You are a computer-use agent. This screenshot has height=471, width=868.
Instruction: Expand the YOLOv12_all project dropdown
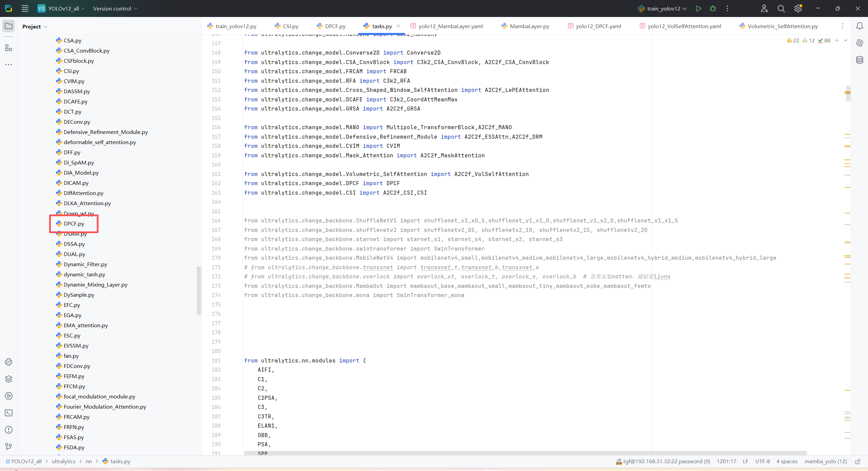(64, 8)
